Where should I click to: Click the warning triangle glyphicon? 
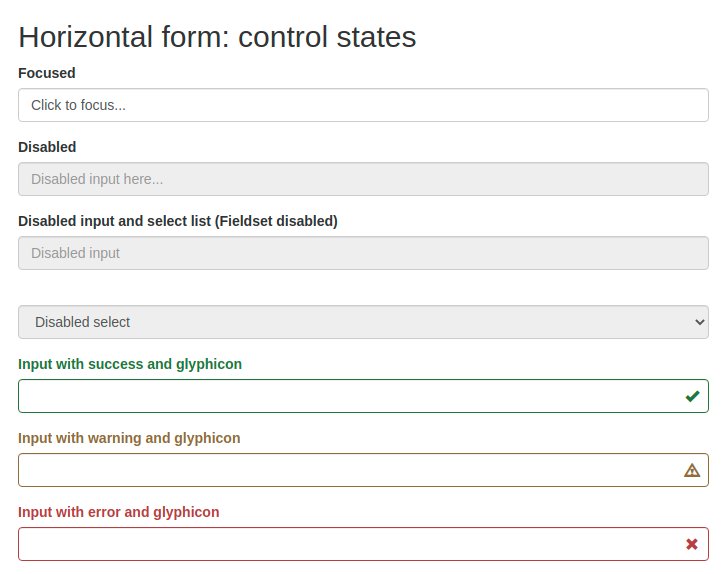tap(692, 470)
